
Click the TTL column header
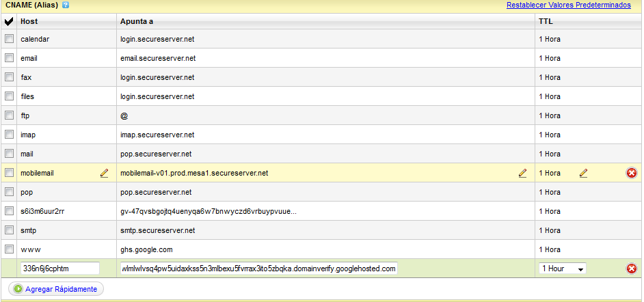point(546,21)
